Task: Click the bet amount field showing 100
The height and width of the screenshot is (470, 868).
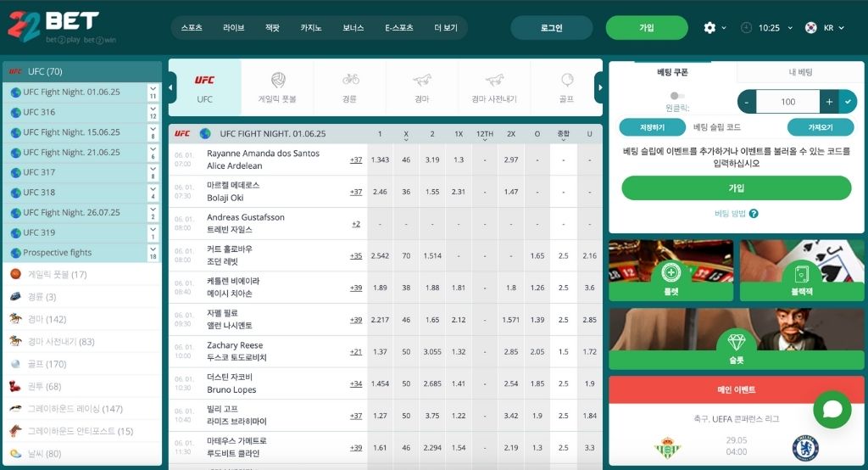Action: pyautogui.click(x=787, y=102)
